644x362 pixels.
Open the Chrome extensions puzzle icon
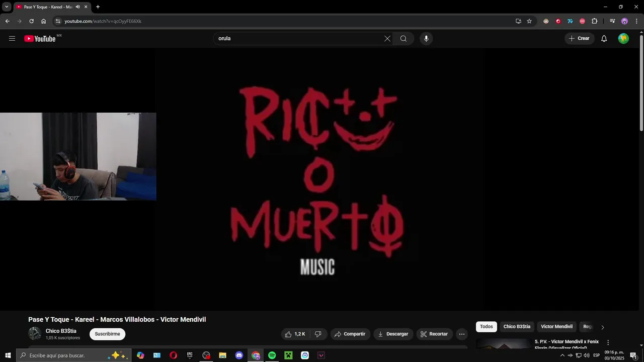pos(595,21)
